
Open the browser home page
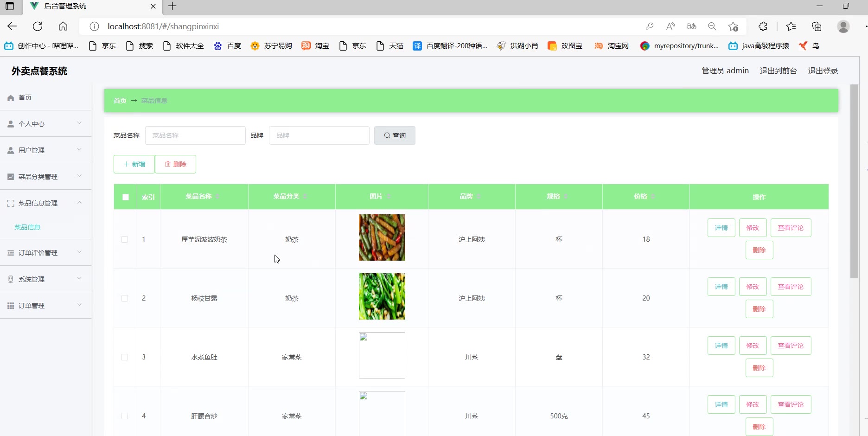(63, 26)
